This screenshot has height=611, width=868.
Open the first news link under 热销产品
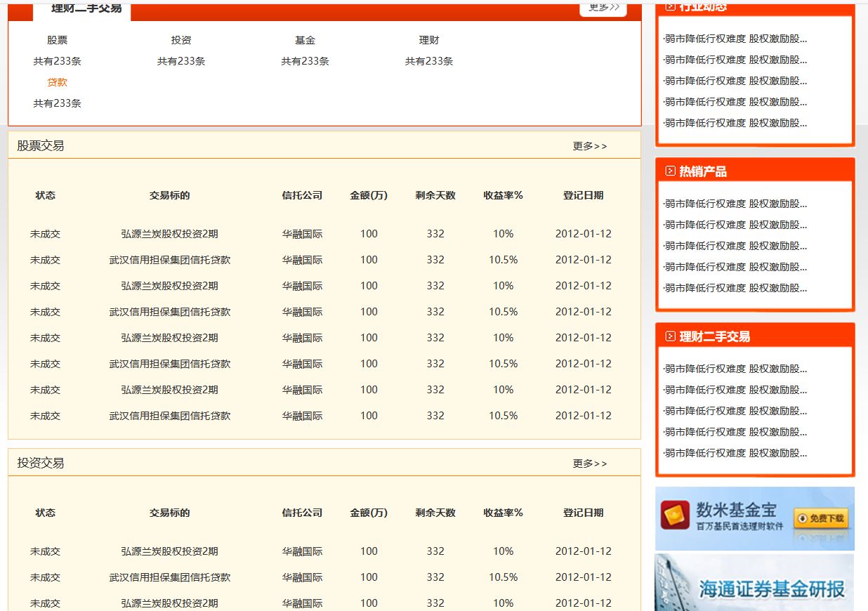[735, 204]
